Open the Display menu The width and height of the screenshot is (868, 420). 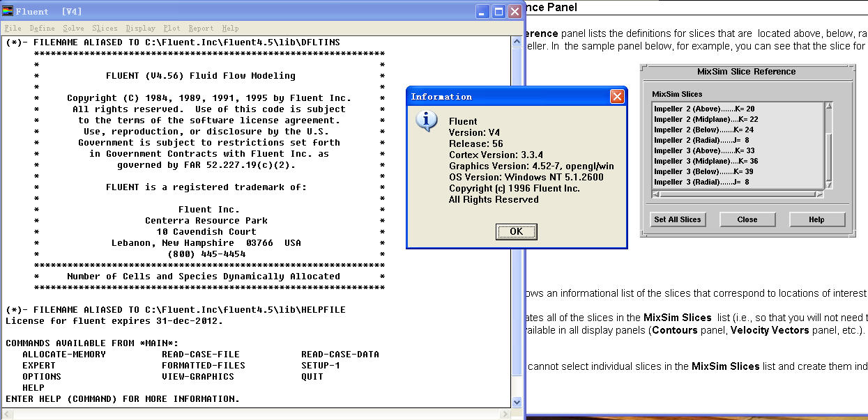(140, 29)
